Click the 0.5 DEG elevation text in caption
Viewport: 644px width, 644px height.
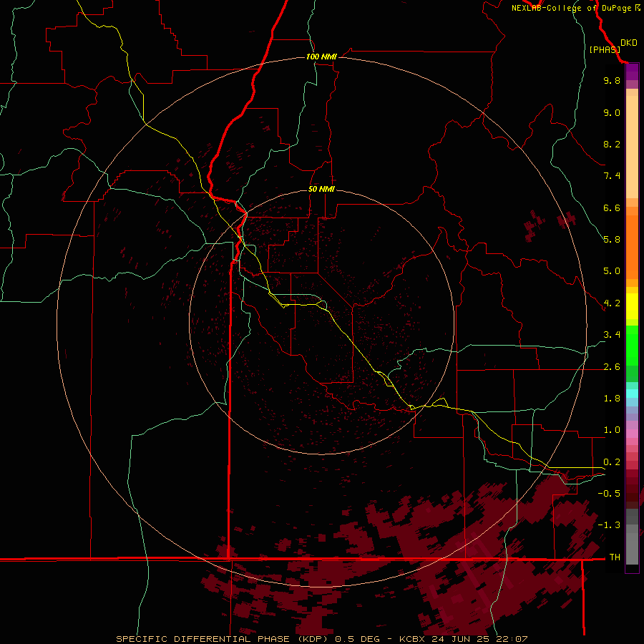(x=357, y=639)
